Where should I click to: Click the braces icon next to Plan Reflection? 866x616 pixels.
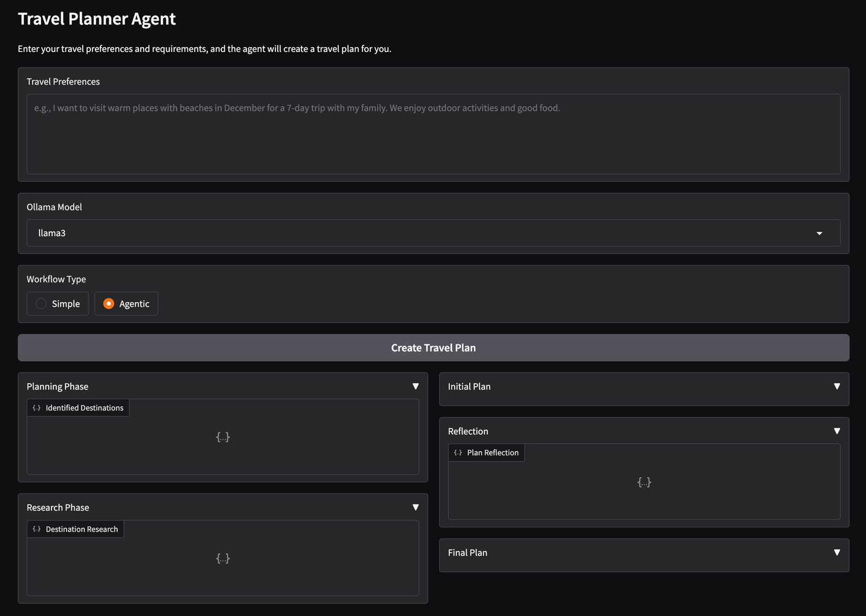tap(458, 453)
